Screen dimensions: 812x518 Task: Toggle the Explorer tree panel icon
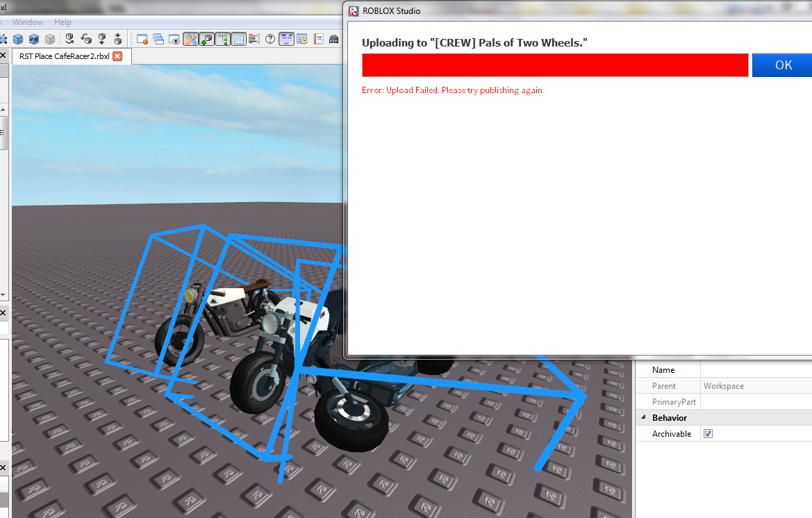tap(223, 40)
